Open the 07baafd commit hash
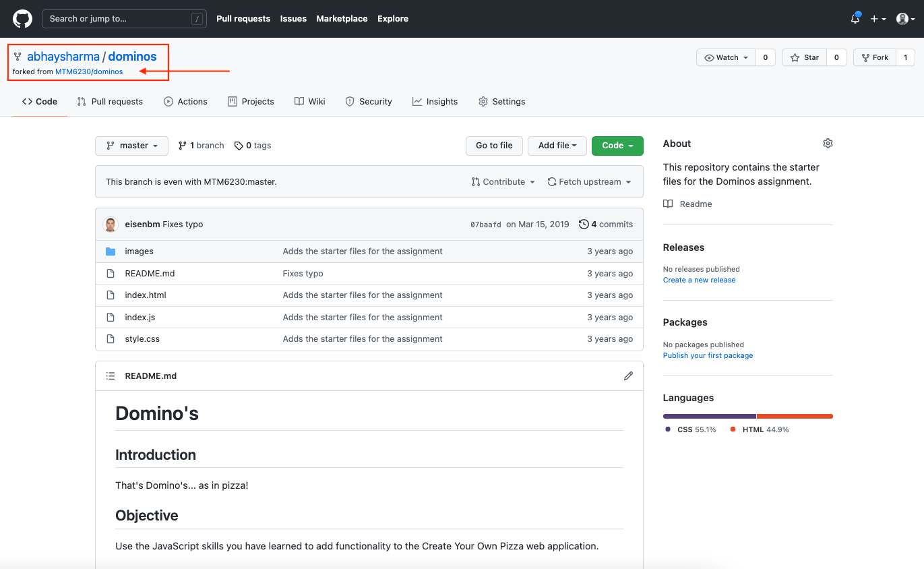This screenshot has height=569, width=924. click(486, 224)
